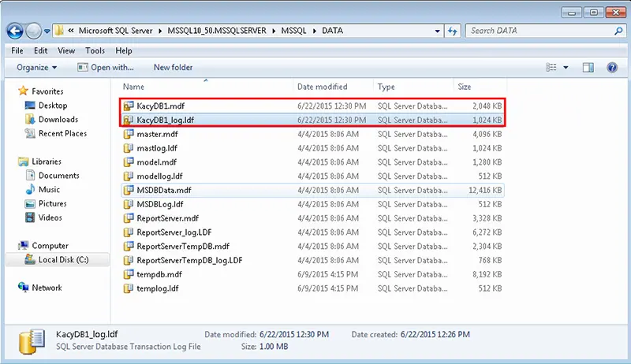Sort by Type column header
This screenshot has width=631, height=364.
point(386,87)
